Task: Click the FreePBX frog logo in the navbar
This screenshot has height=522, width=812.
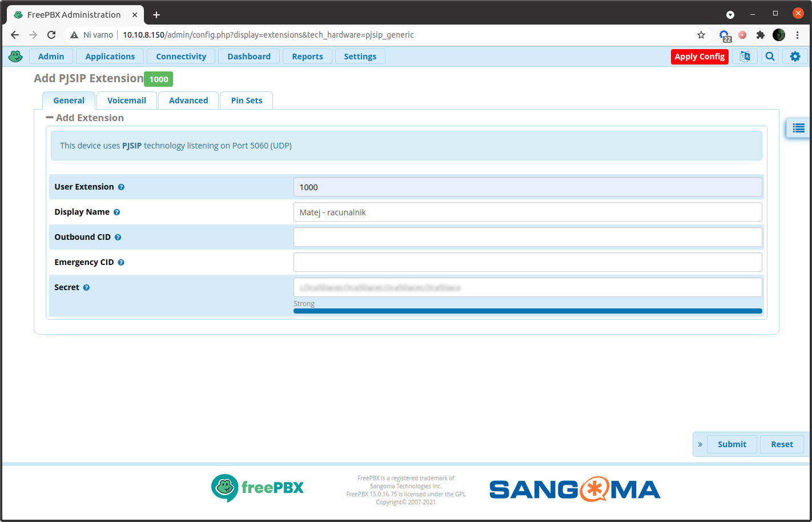Action: click(x=15, y=56)
